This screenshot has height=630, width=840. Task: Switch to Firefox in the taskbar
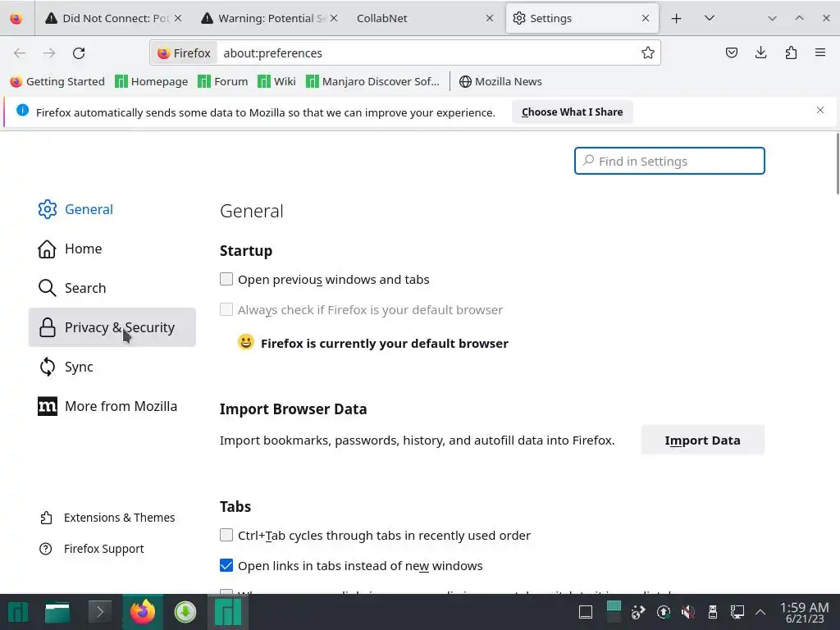pos(143,612)
